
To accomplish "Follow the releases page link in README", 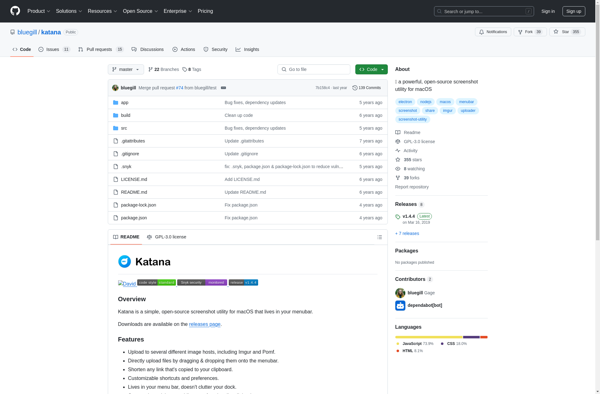I will click(x=205, y=324).
